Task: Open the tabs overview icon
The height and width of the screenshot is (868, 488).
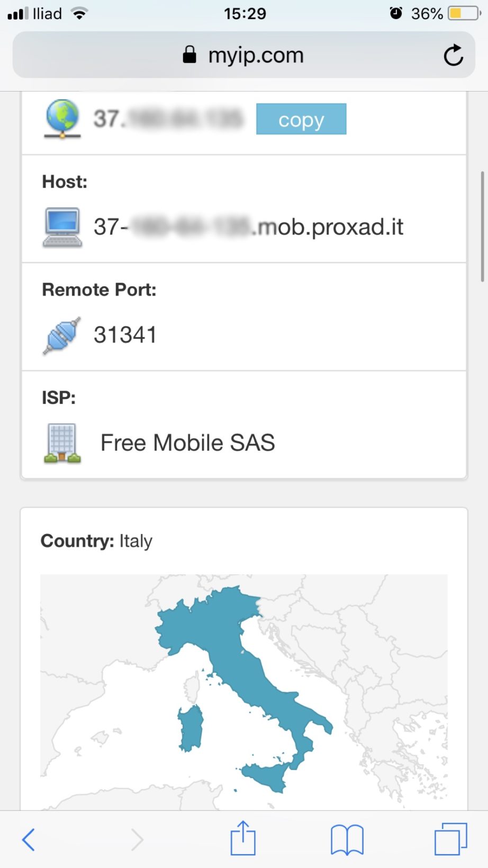Action: 451,839
